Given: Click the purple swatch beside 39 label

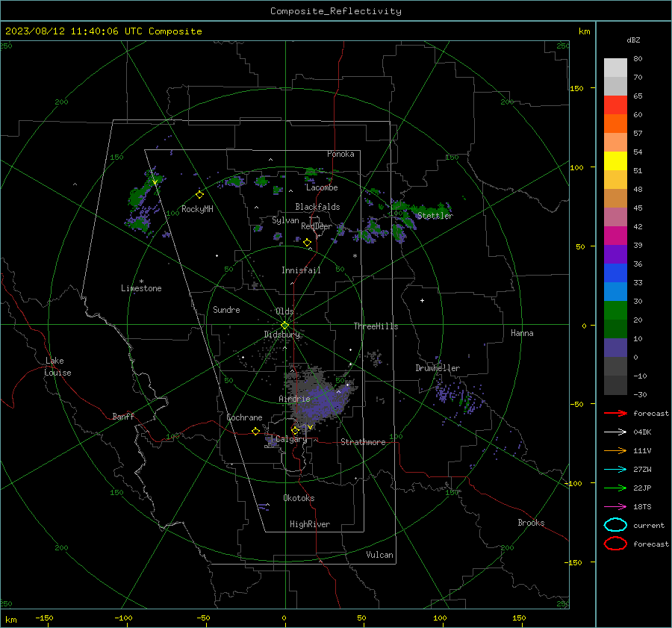Looking at the screenshot, I should [x=615, y=254].
